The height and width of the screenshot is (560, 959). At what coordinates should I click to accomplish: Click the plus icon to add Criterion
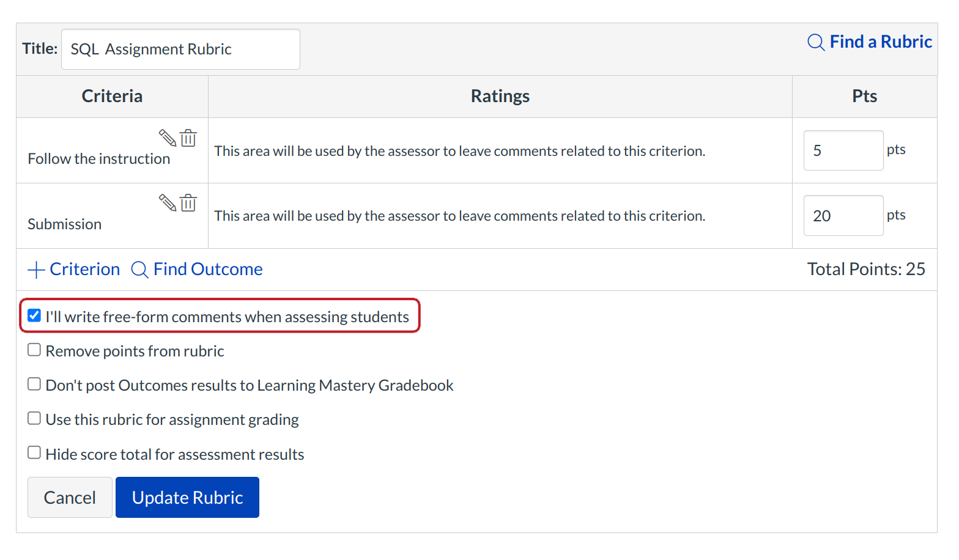coord(37,270)
